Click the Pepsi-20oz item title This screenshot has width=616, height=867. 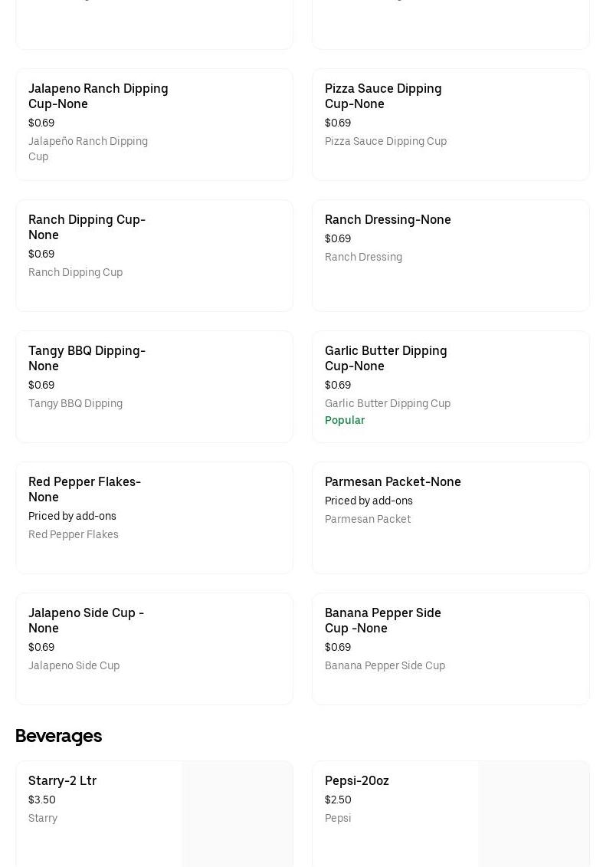[356, 780]
